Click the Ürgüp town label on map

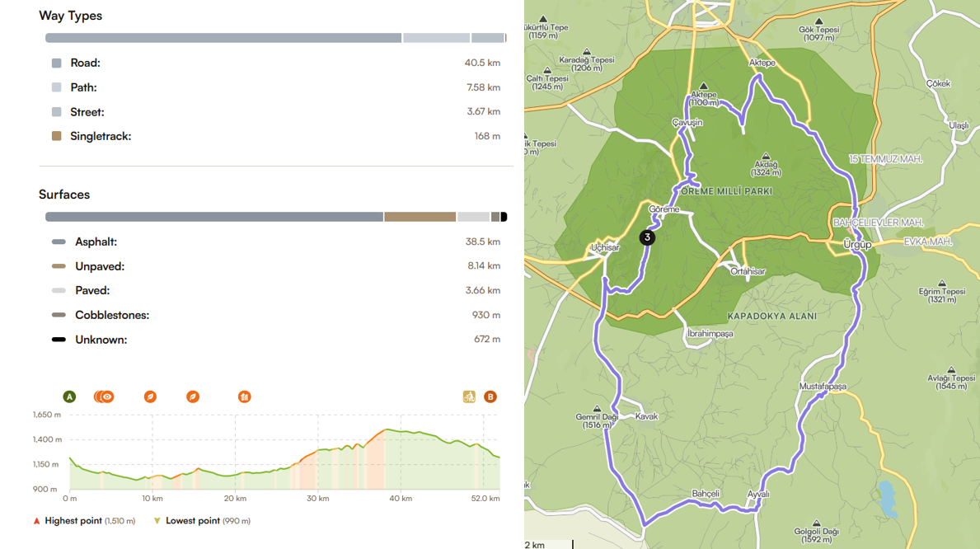[x=857, y=245]
